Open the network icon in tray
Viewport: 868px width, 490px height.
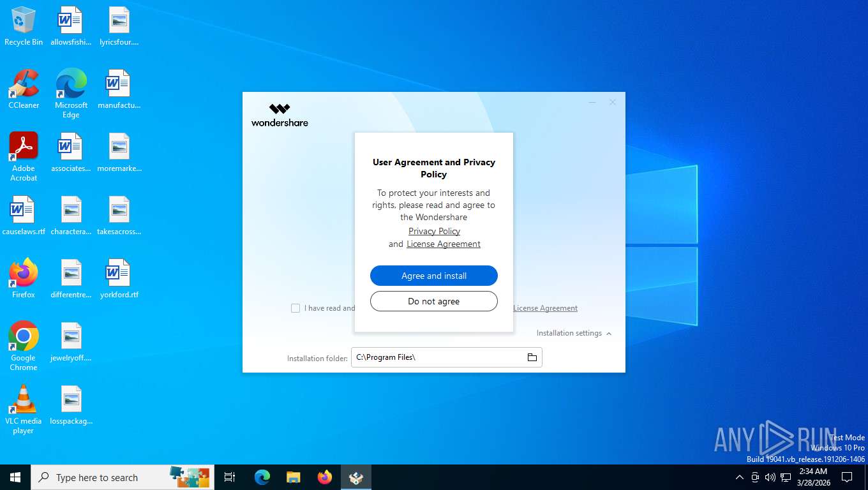click(786, 477)
